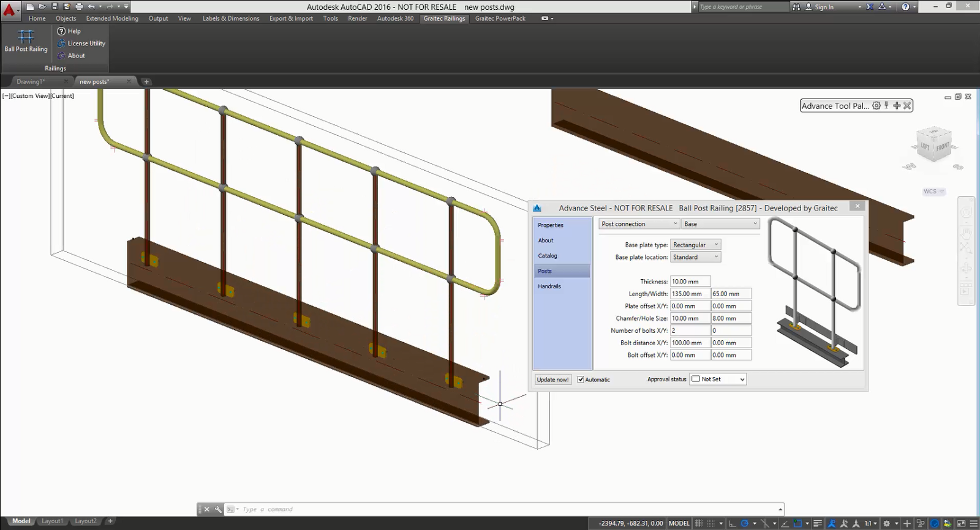The height and width of the screenshot is (530, 980).
Task: Expand the Sign In dropdown arrow
Action: click(859, 7)
